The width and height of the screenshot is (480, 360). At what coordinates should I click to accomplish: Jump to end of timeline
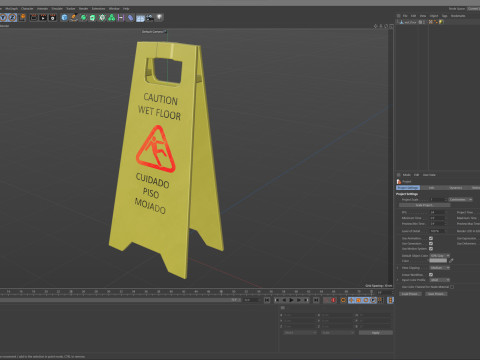click(316, 300)
